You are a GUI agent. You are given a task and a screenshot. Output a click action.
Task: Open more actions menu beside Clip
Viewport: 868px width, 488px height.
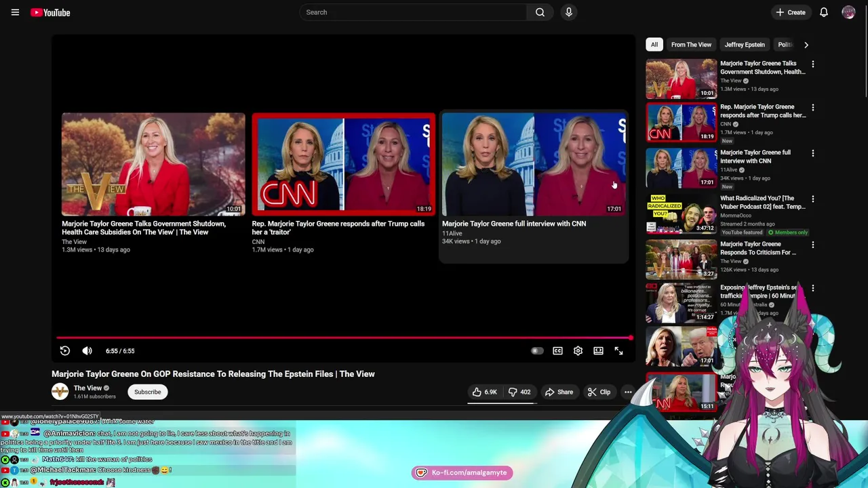point(628,392)
